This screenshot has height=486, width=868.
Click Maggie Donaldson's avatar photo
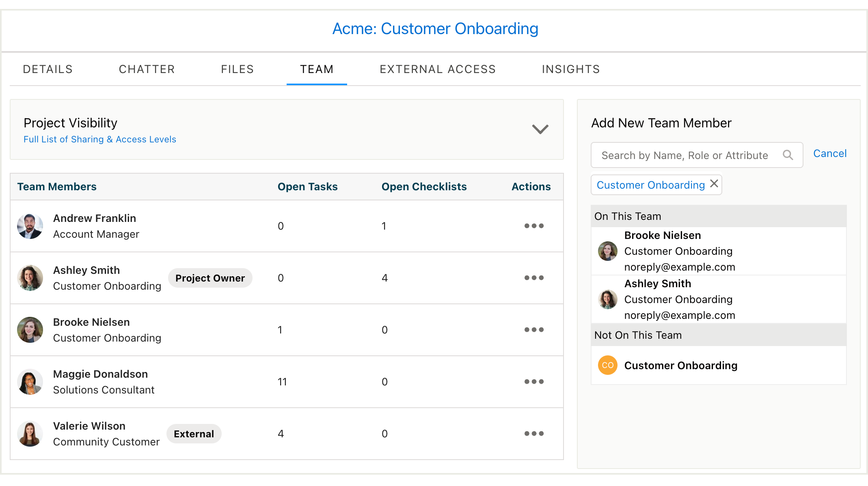pyautogui.click(x=30, y=382)
